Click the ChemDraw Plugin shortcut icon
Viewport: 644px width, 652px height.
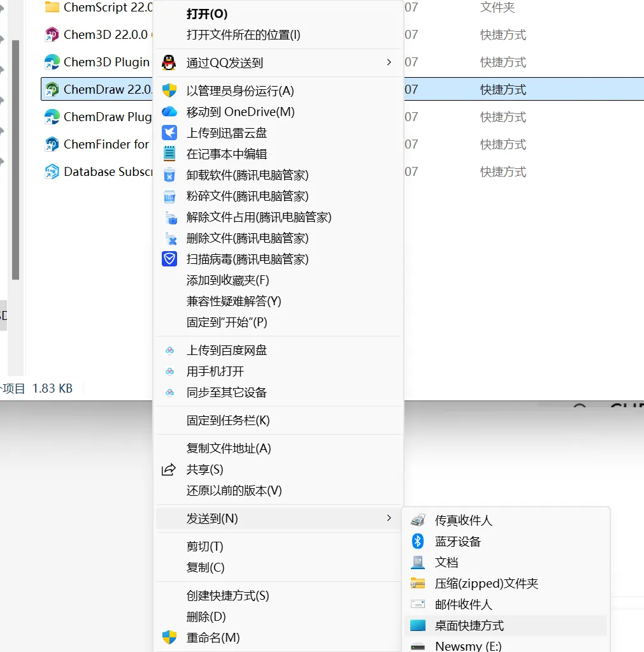coord(52,117)
